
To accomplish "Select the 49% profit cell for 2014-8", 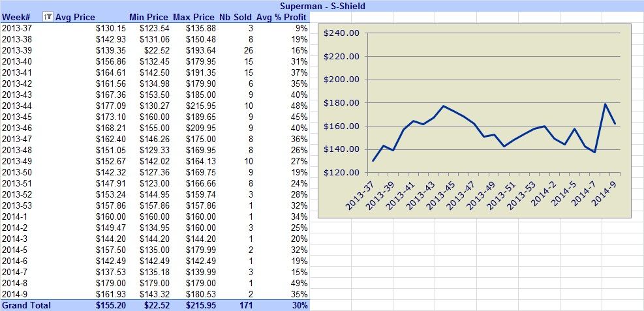I will coord(300,283).
